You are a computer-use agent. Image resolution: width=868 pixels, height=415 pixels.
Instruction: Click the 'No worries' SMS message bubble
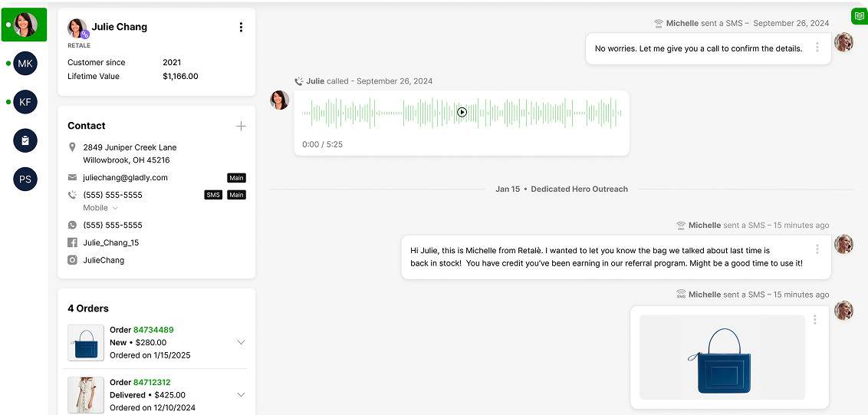point(708,49)
